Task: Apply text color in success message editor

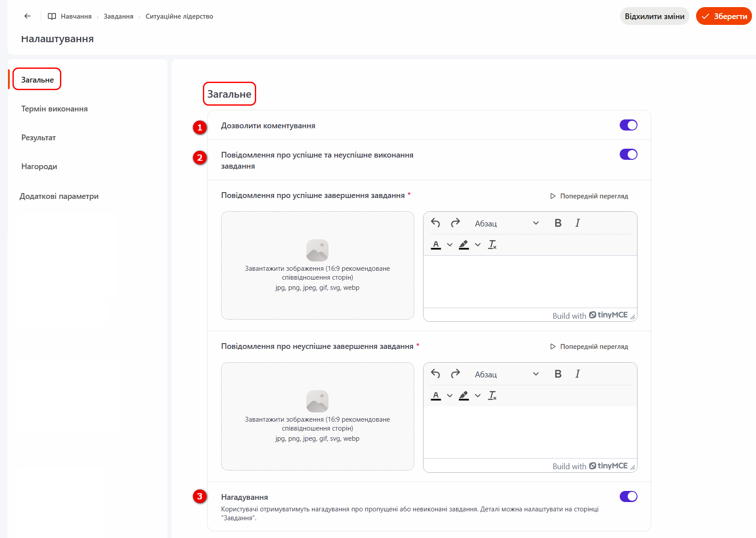Action: tap(436, 245)
